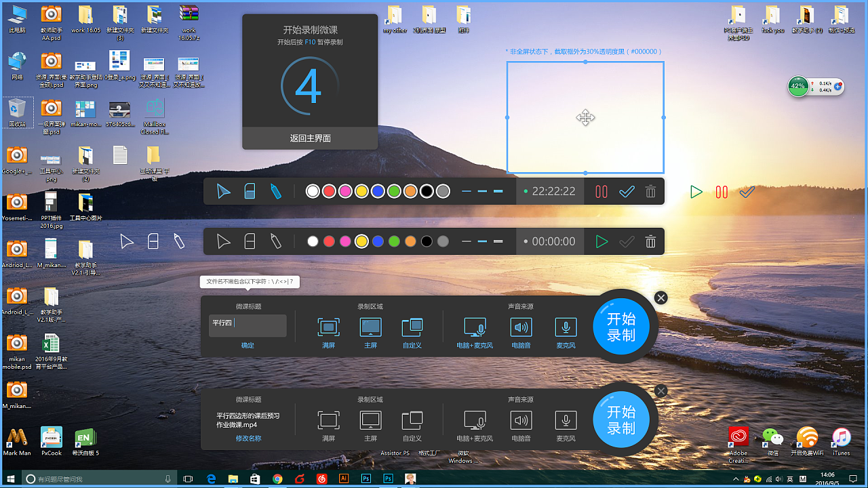Close the panel with the title input

[661, 298]
